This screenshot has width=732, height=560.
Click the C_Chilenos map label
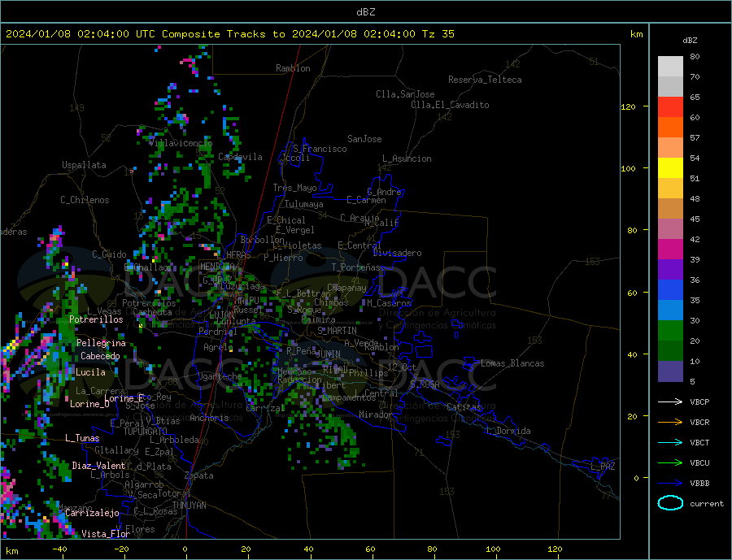coord(85,200)
